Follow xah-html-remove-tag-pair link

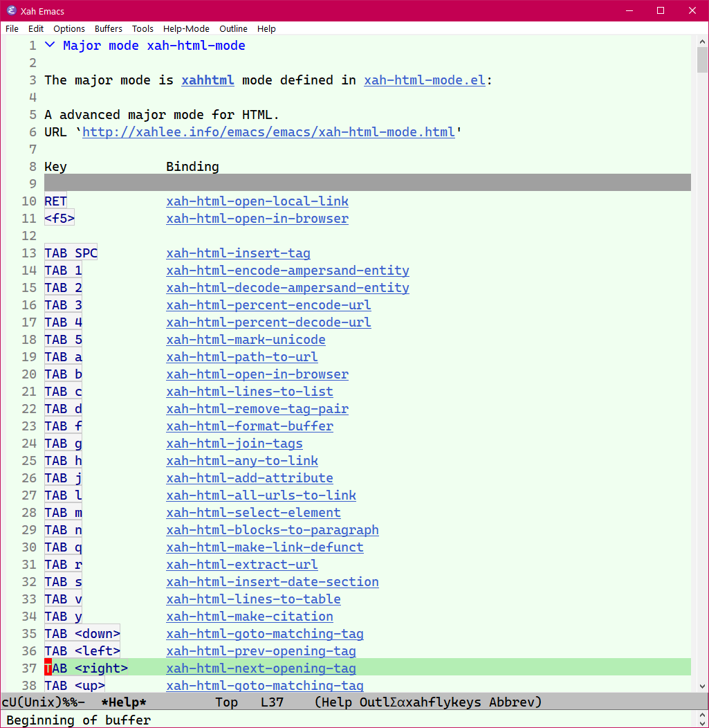(257, 409)
